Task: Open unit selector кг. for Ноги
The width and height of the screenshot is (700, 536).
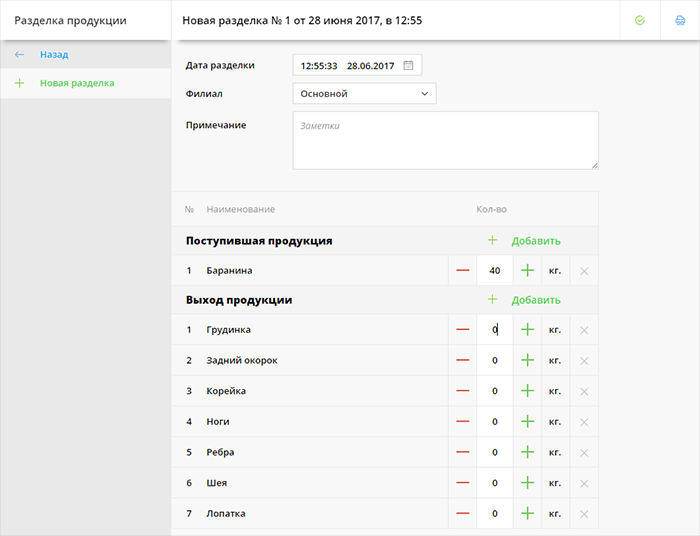Action: 555,422
